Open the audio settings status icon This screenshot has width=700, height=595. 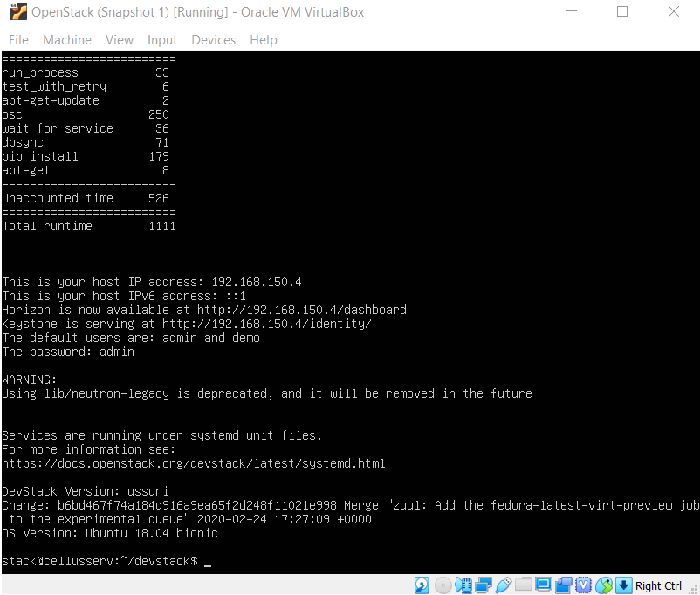463,585
